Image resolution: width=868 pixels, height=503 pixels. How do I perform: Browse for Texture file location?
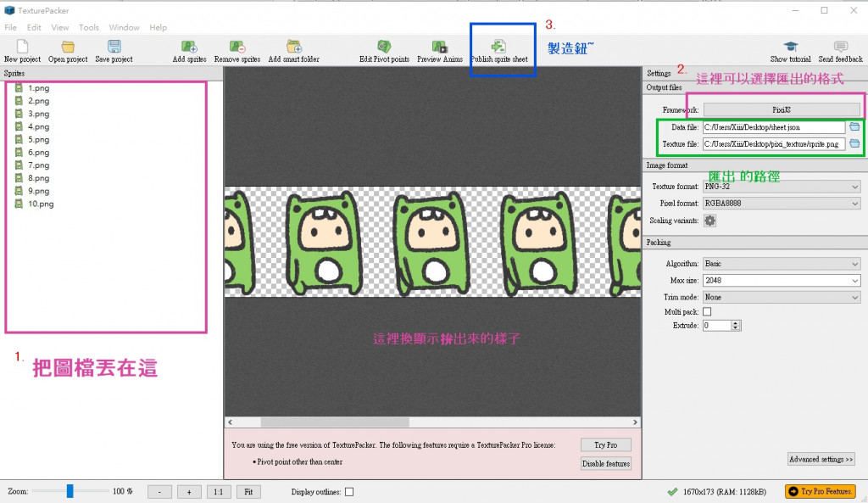click(x=854, y=143)
